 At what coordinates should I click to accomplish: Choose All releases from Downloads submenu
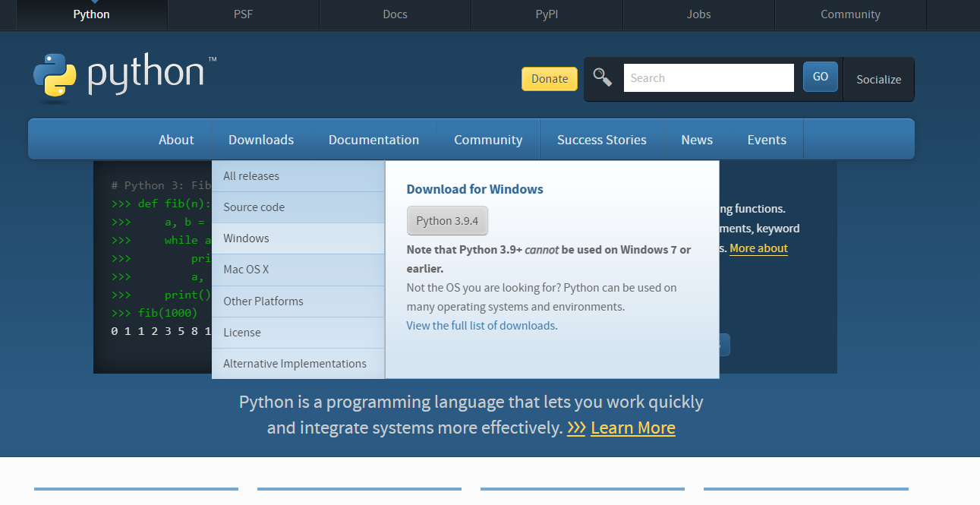point(298,176)
